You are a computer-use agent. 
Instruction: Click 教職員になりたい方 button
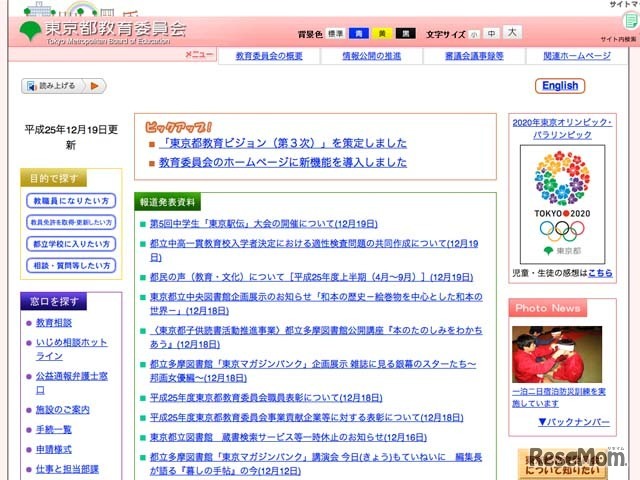(71, 201)
